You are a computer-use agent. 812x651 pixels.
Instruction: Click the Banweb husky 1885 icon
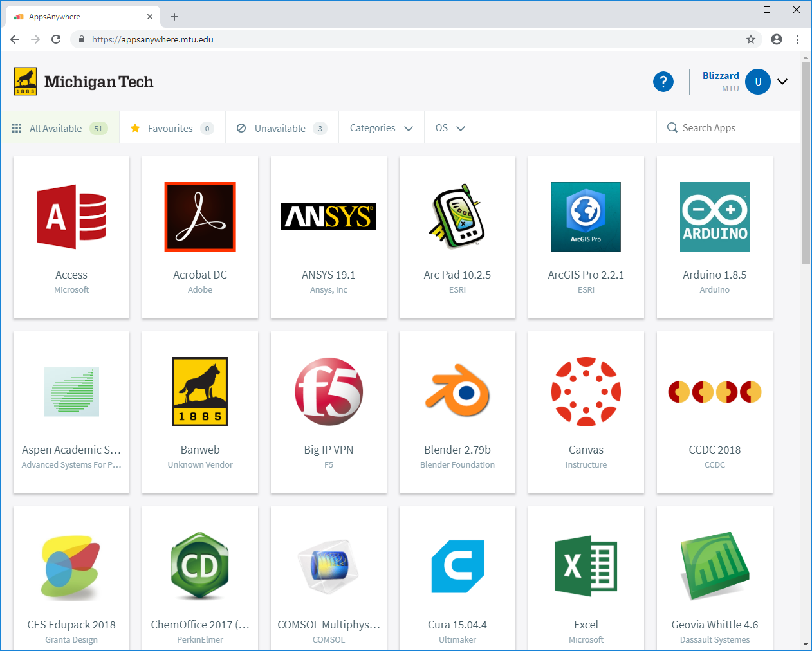pos(200,392)
